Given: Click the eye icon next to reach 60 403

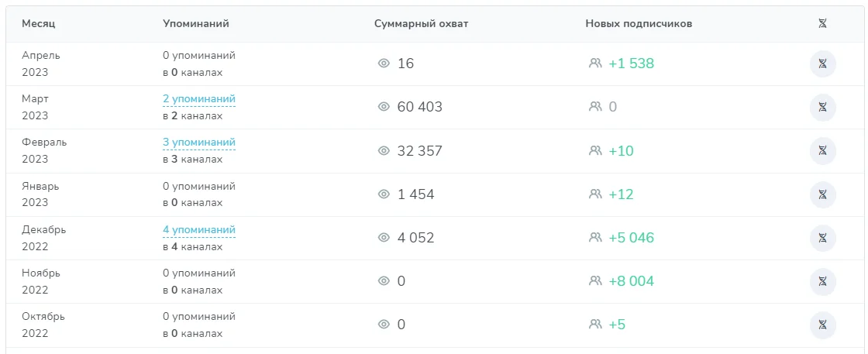Looking at the screenshot, I should pyautogui.click(x=383, y=107).
